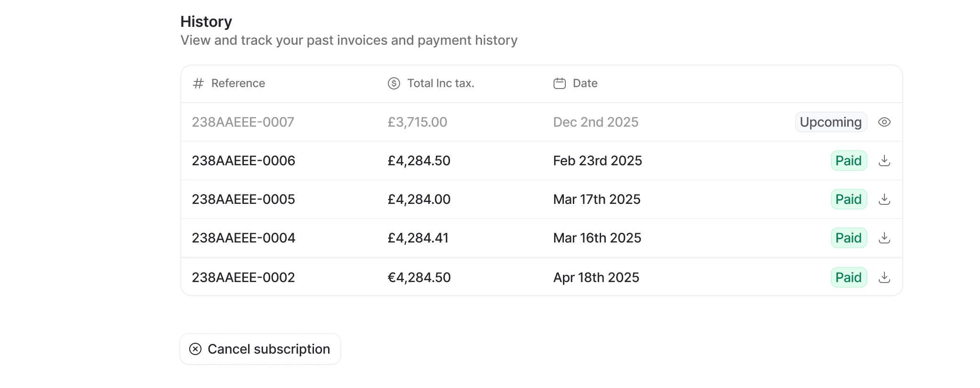Click the X icon in Cancel subscription
The image size is (980, 388).
coord(195,349)
